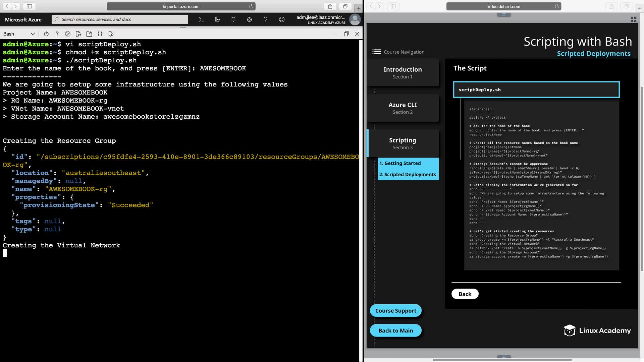Viewport: 644px width, 362px height.
Task: Click the upload/download files icon in the Cloud Shell toolbar
Action: [x=78, y=34]
